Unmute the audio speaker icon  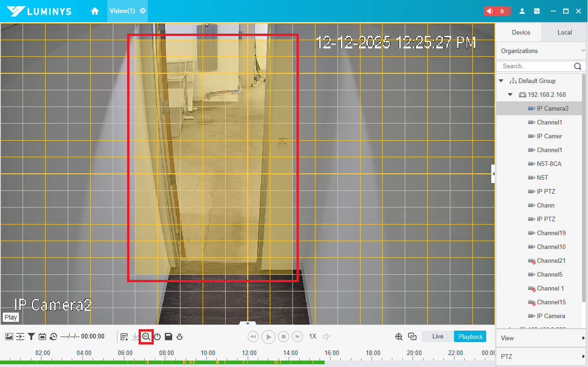(326, 337)
